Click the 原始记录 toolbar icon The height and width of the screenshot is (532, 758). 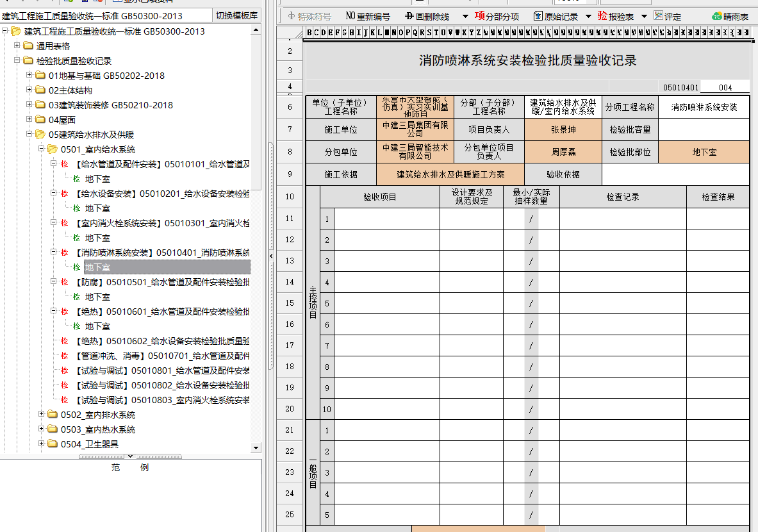click(556, 17)
